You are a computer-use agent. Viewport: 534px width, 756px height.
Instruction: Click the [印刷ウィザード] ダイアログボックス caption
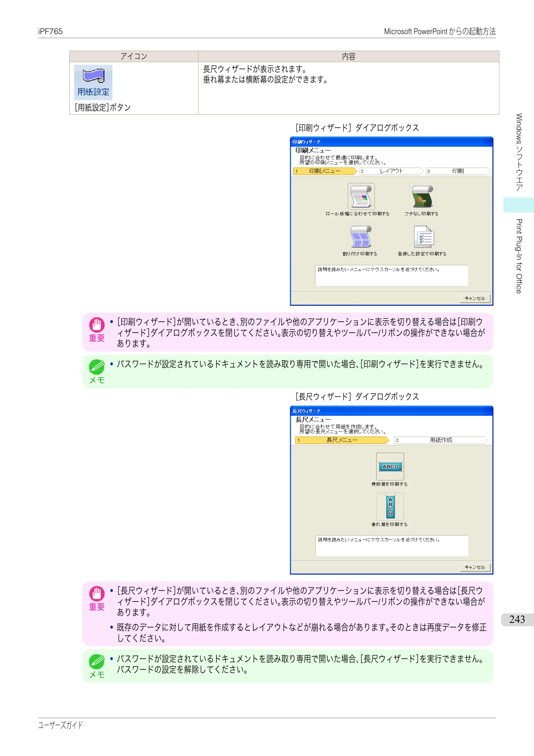[357, 128]
